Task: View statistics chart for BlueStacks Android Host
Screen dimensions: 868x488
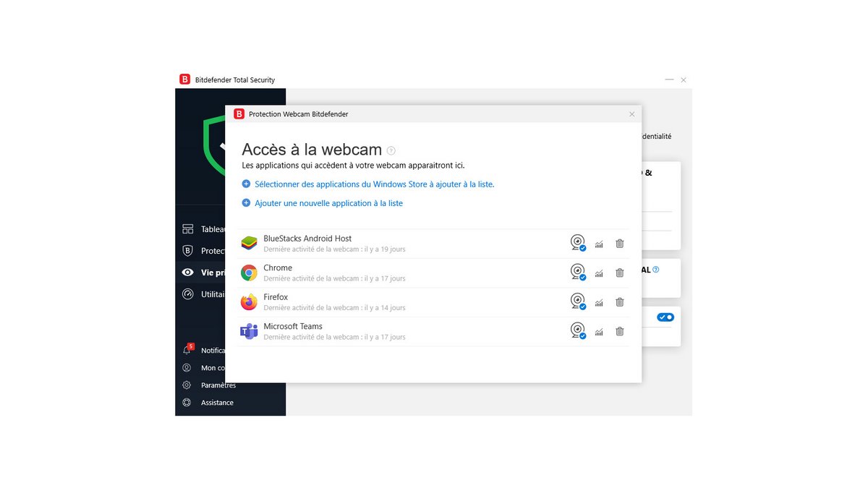Action: 599,244
